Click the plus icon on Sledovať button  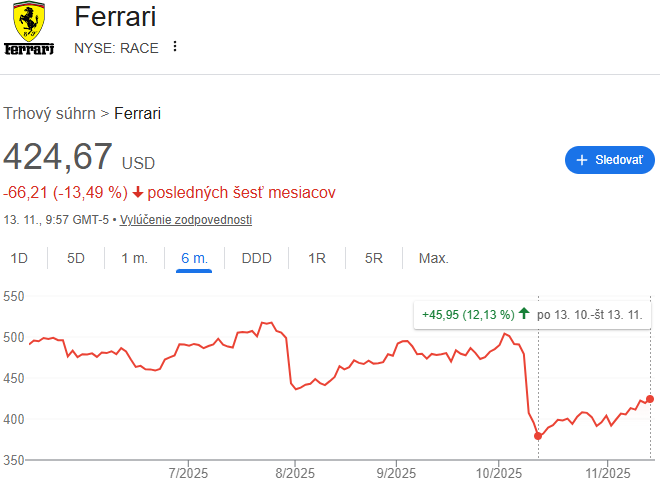coord(582,160)
